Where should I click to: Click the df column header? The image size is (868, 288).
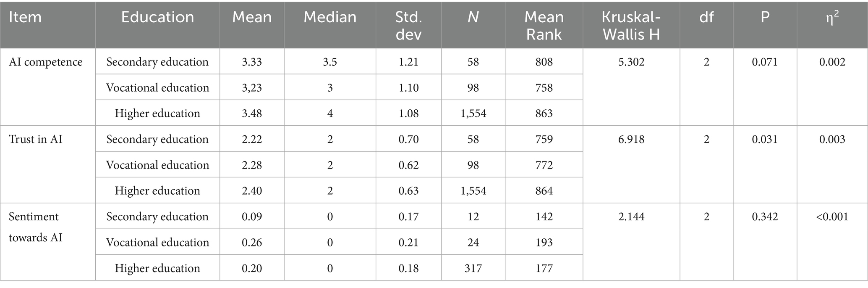pyautogui.click(x=706, y=17)
